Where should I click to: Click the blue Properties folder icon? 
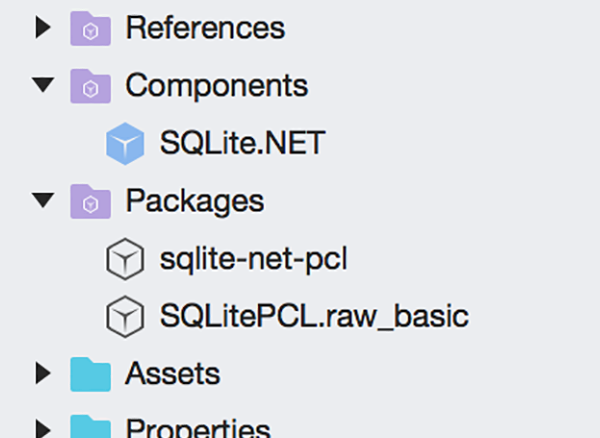point(89,428)
